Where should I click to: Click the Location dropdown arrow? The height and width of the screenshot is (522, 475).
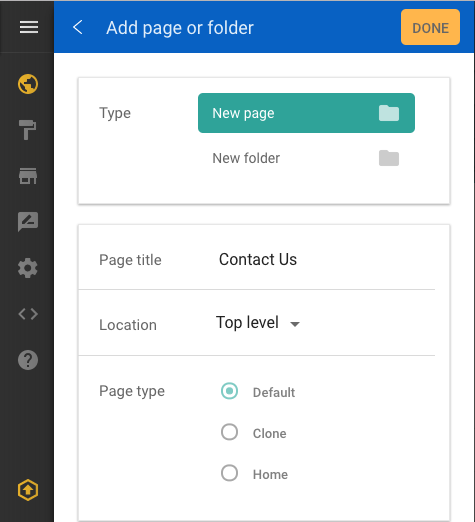[x=295, y=324]
